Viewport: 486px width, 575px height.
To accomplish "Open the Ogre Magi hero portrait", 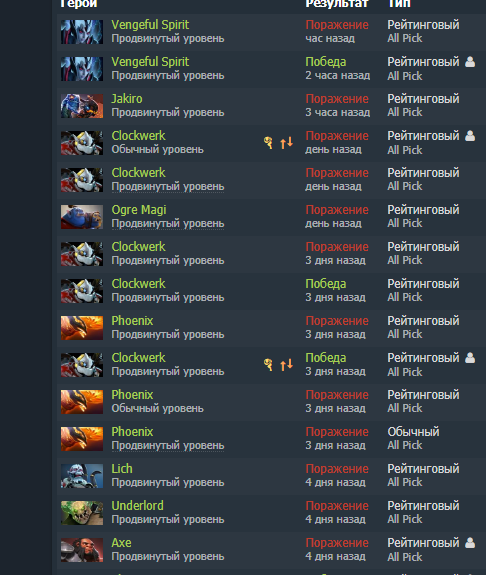I will (x=82, y=217).
